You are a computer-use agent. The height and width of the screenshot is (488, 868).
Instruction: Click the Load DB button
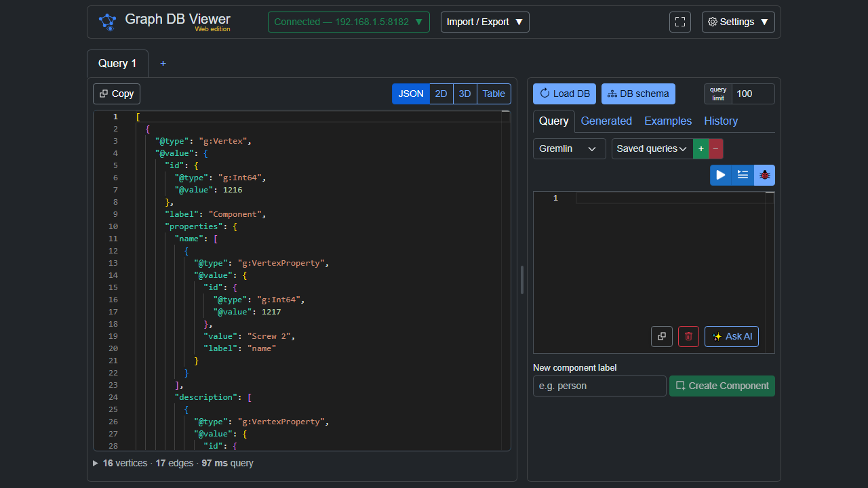564,94
